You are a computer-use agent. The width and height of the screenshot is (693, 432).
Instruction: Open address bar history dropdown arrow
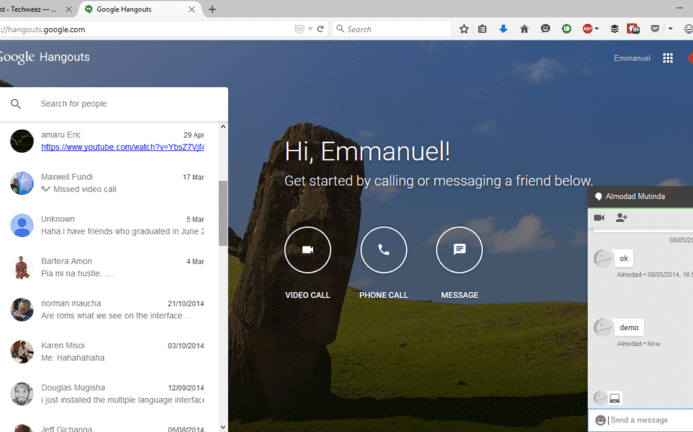(310, 29)
